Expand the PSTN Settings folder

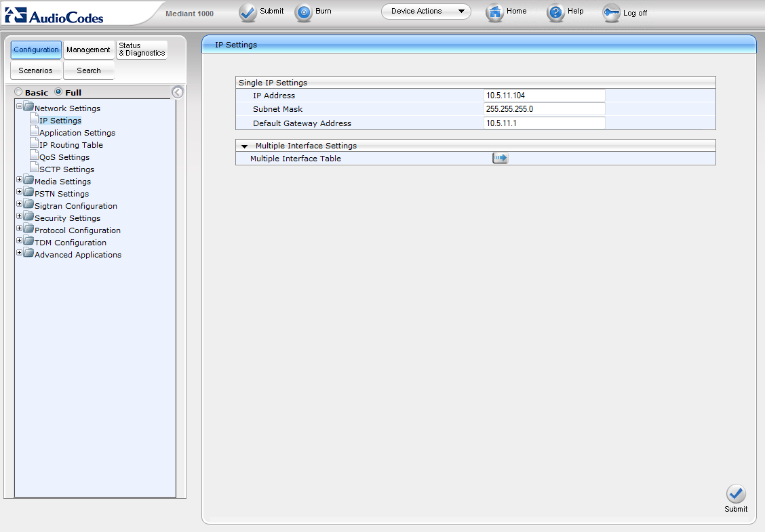20,193
